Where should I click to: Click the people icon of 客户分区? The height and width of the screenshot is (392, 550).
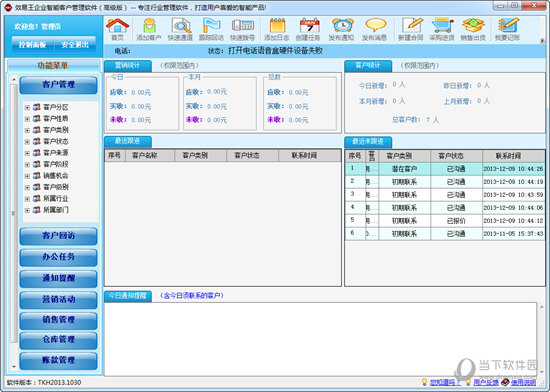pos(37,107)
